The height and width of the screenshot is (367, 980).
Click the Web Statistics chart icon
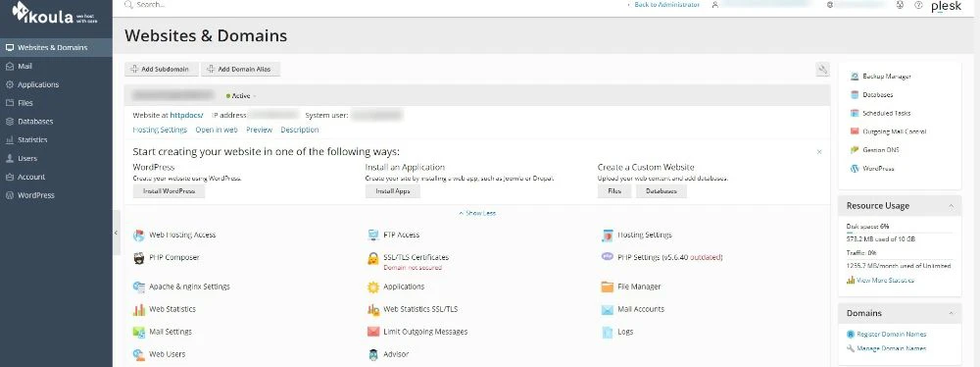139,309
